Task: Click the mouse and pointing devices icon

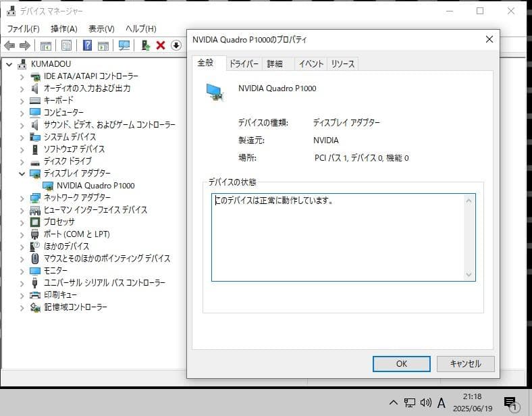Action: 35,259
